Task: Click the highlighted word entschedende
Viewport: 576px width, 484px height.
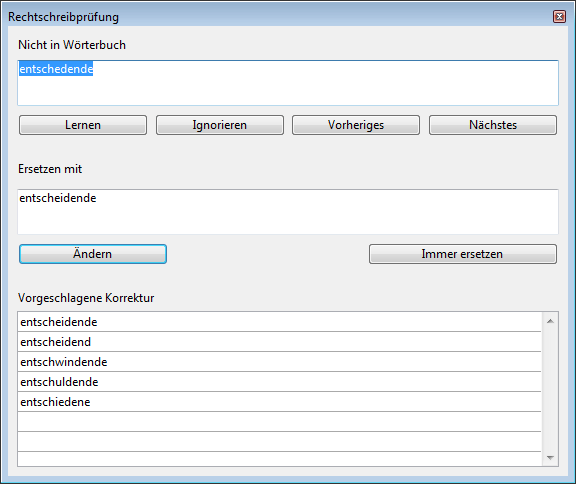Action: 56,69
